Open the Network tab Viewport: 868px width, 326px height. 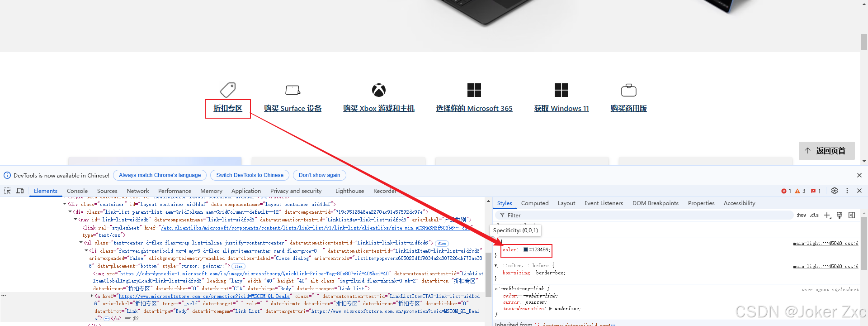(x=138, y=191)
